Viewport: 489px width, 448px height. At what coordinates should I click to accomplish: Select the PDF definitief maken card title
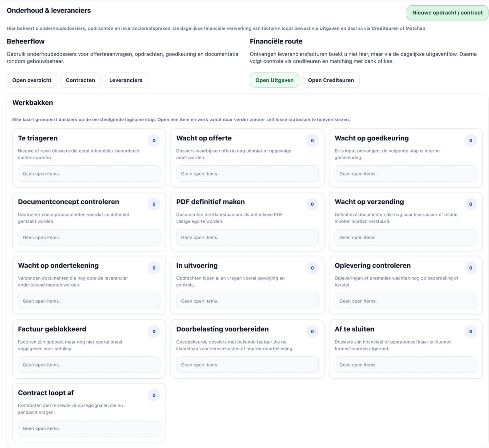coord(211,202)
